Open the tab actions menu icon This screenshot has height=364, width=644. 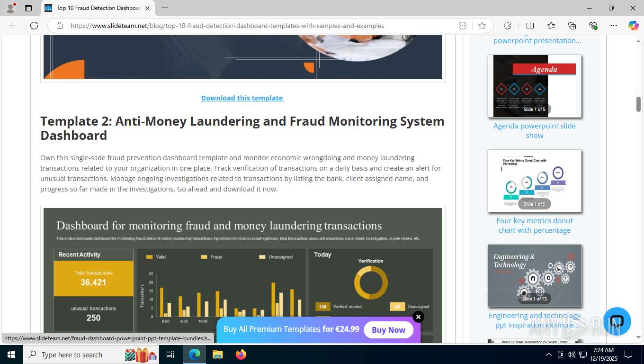[28, 8]
